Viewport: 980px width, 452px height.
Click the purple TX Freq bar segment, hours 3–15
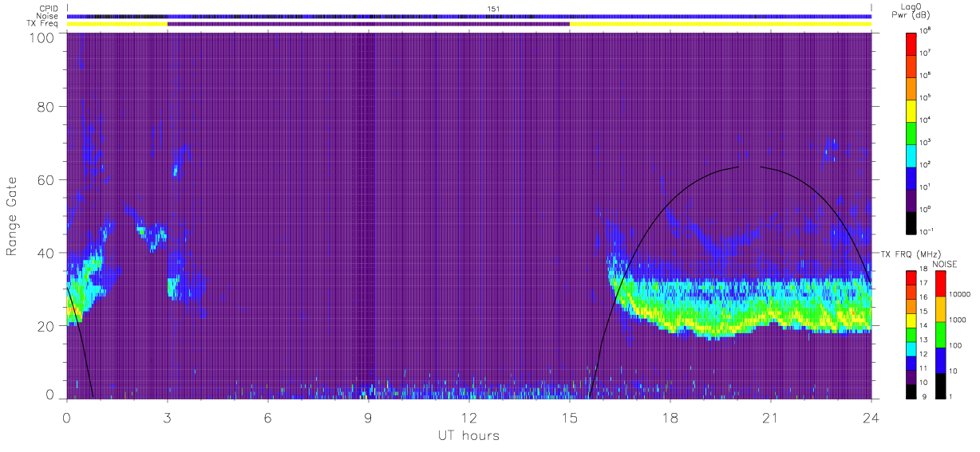pyautogui.click(x=369, y=24)
